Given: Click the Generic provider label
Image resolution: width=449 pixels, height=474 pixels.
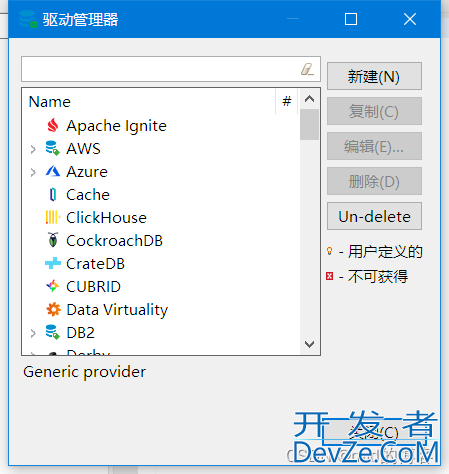Looking at the screenshot, I should tap(84, 372).
